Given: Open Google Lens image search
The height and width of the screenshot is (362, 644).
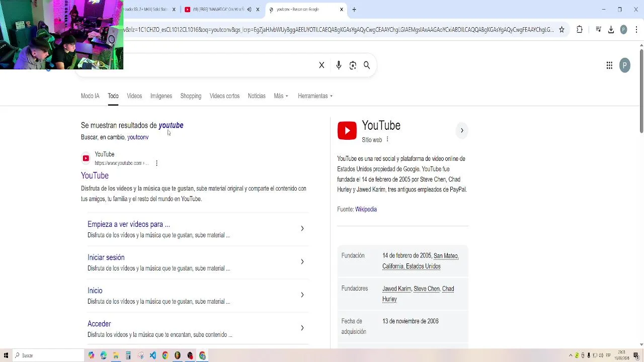Looking at the screenshot, I should (353, 65).
